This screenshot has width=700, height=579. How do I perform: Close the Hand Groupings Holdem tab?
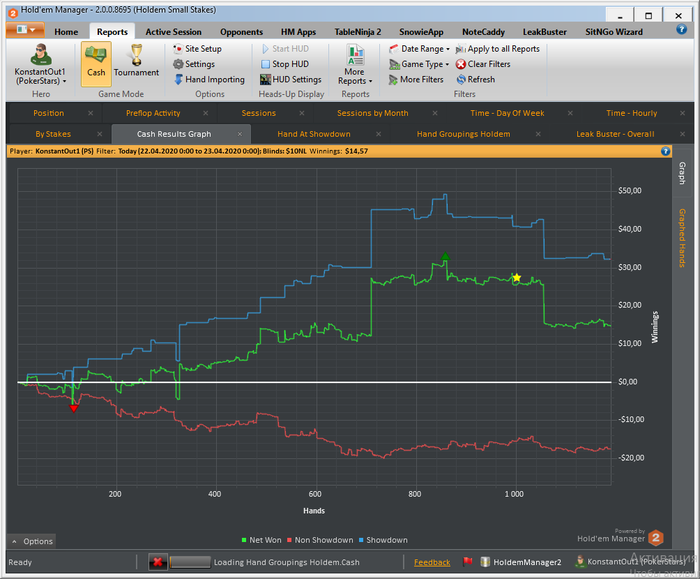click(x=538, y=134)
